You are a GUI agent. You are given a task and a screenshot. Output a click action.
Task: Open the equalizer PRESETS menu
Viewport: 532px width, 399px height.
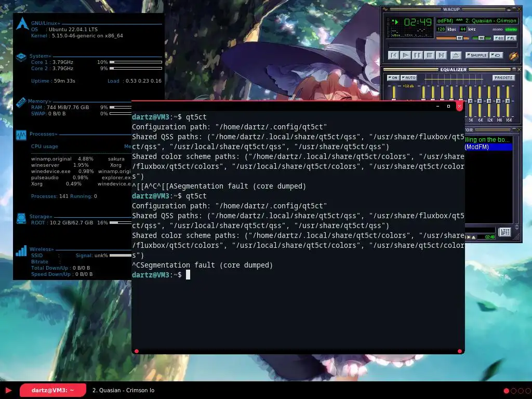tap(504, 78)
